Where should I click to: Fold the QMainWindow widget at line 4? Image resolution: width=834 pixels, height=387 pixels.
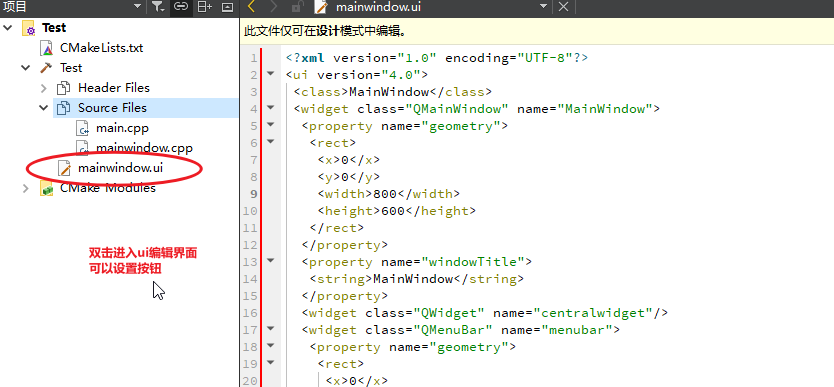270,107
